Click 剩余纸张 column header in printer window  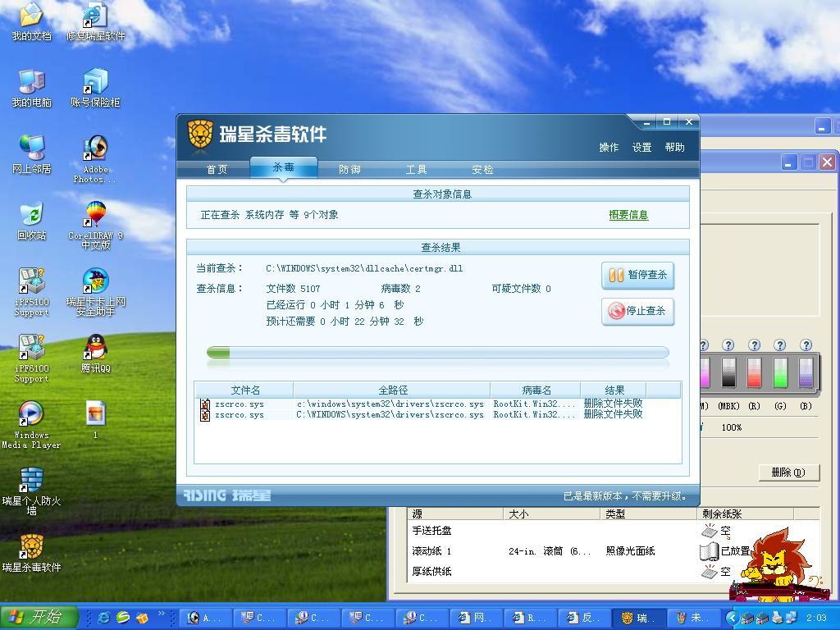tap(745, 514)
